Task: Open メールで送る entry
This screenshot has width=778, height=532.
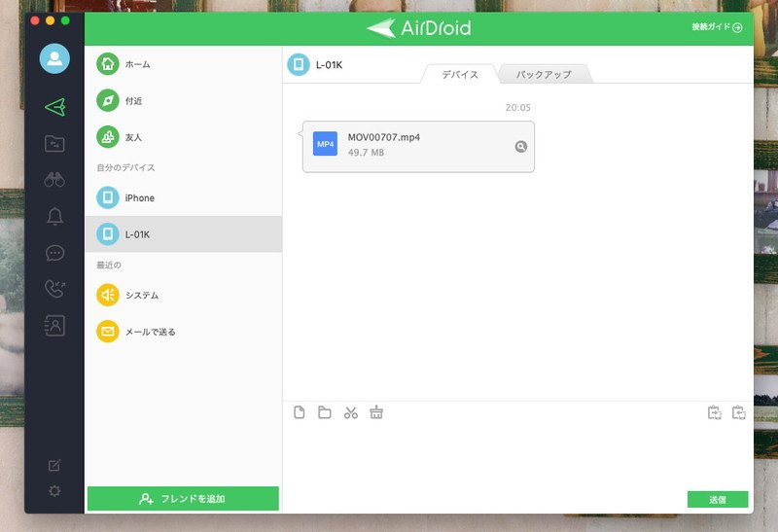Action: pyautogui.click(x=183, y=332)
